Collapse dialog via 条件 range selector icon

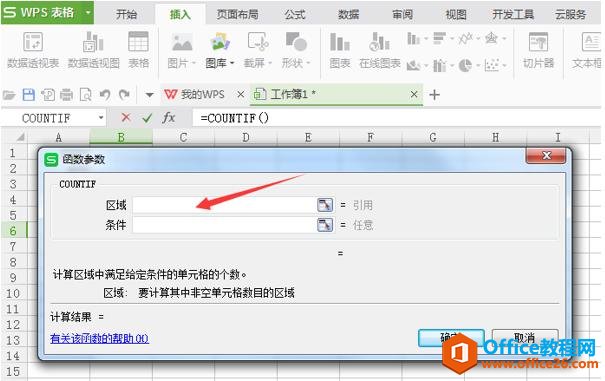coord(325,225)
